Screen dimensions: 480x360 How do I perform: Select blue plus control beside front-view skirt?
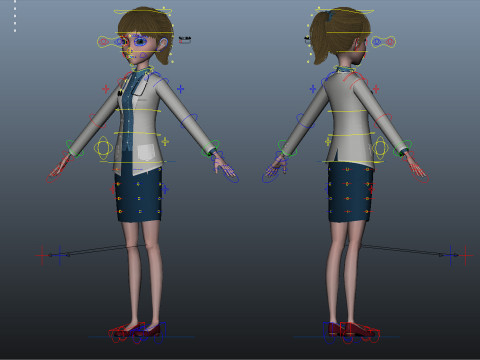[x=165, y=190]
